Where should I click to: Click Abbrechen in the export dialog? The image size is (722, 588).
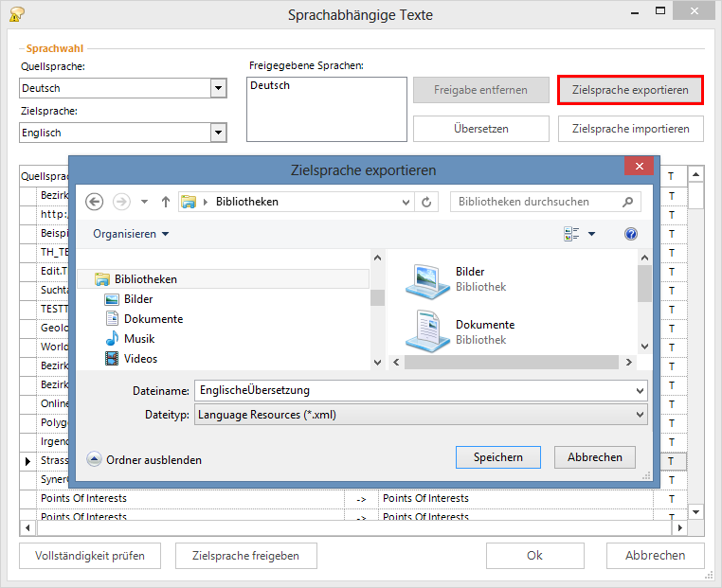(x=594, y=457)
